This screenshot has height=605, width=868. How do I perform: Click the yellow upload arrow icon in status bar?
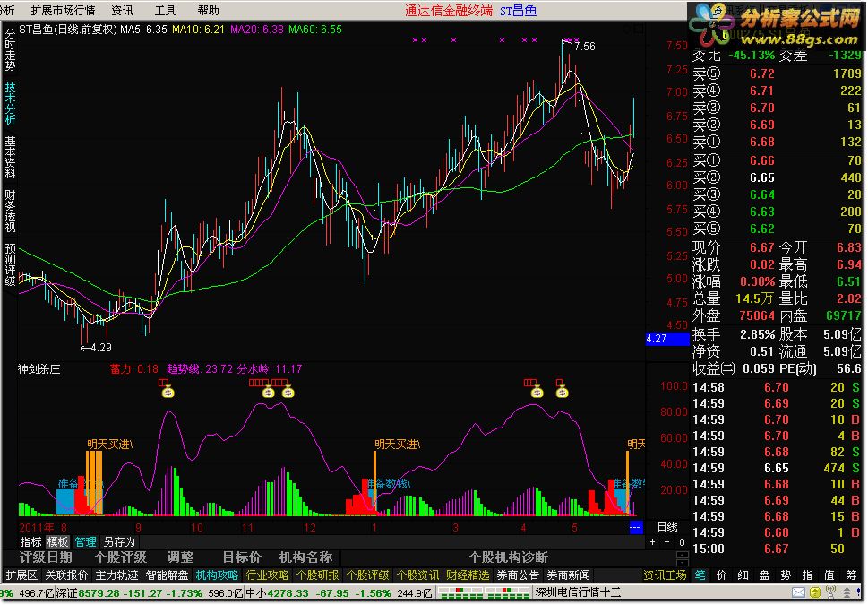click(x=815, y=592)
